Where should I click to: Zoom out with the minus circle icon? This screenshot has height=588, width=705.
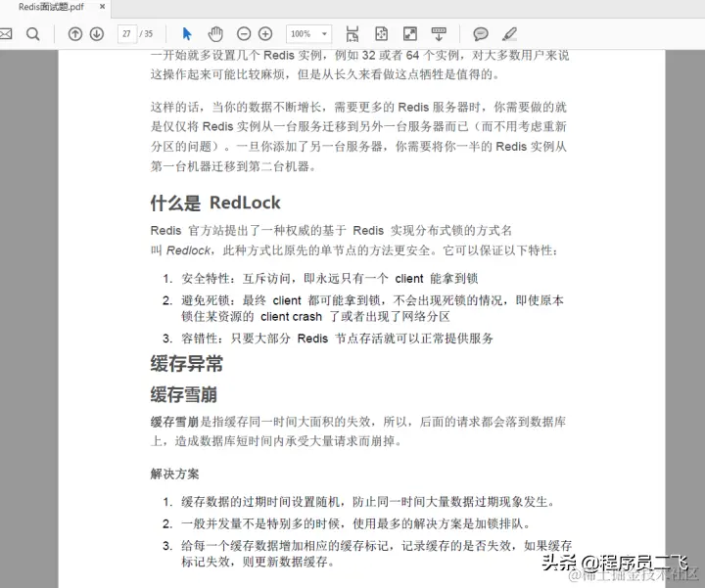pyautogui.click(x=244, y=33)
